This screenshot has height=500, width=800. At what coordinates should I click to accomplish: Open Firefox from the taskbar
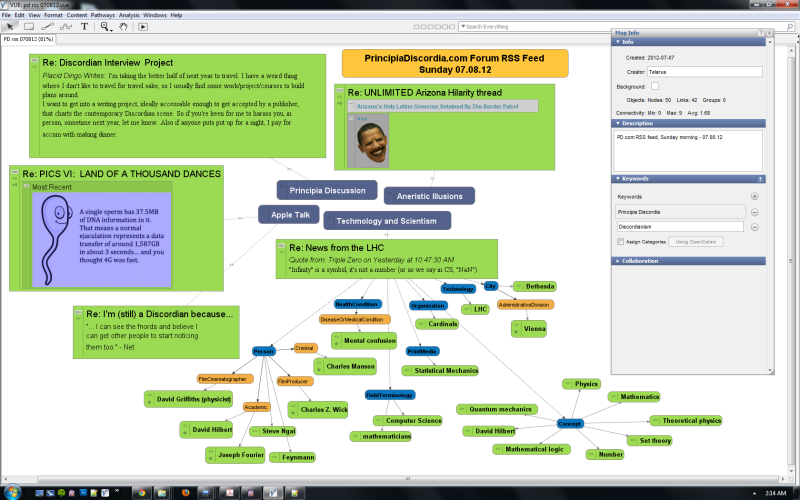pyautogui.click(x=185, y=493)
